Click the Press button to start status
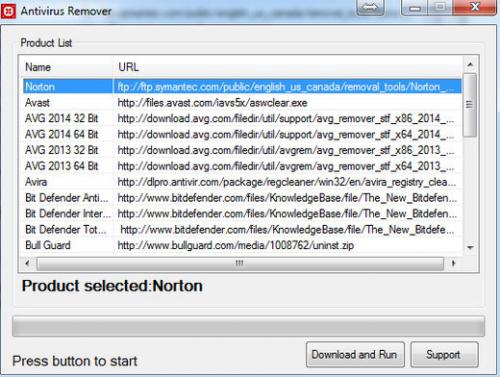The image size is (500, 377). click(x=75, y=361)
